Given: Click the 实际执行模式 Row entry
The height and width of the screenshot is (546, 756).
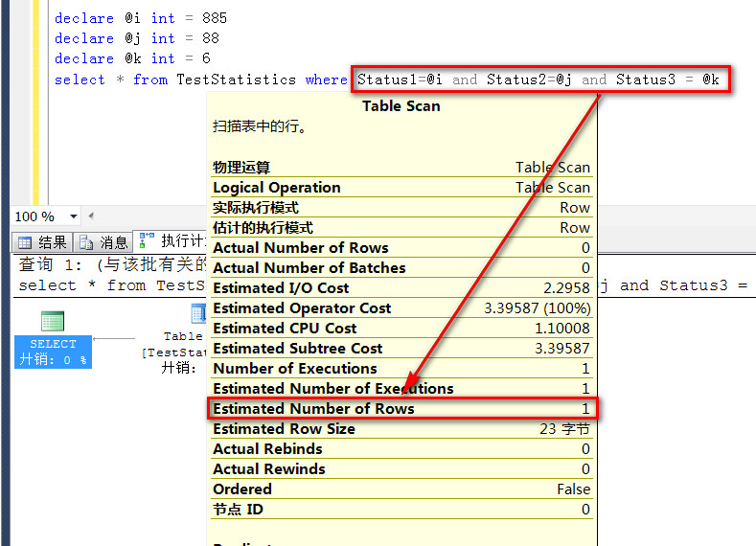Looking at the screenshot, I should click(x=401, y=207).
